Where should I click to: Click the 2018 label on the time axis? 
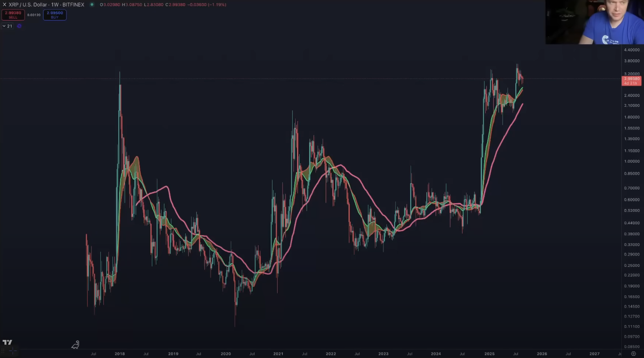click(120, 354)
